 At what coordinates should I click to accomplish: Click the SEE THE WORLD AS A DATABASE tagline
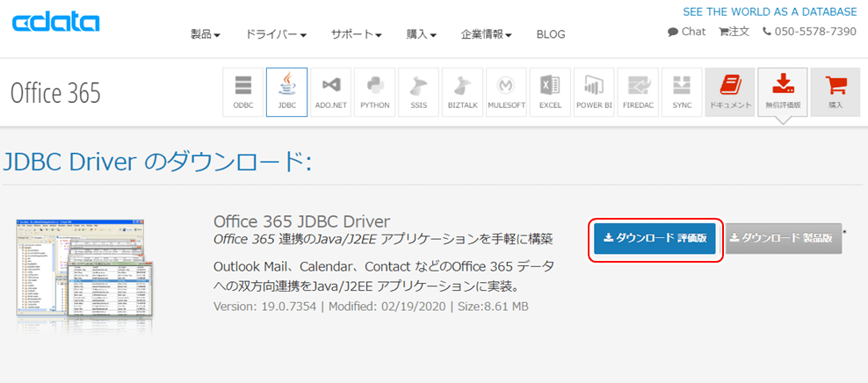tap(770, 11)
